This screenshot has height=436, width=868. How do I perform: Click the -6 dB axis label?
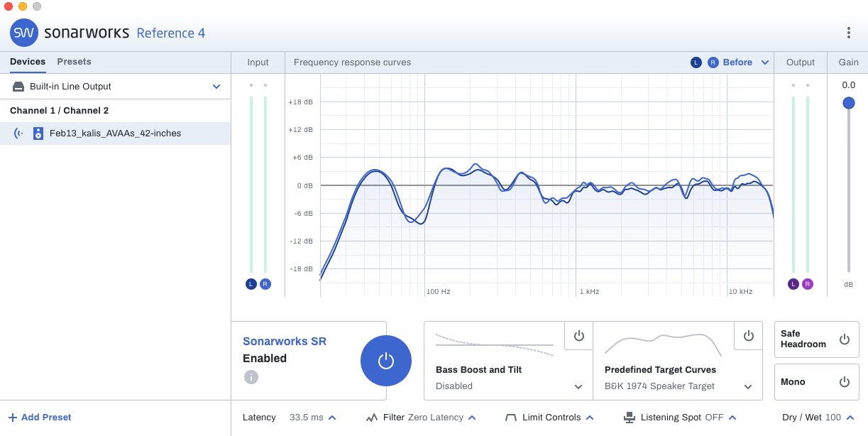(x=302, y=213)
